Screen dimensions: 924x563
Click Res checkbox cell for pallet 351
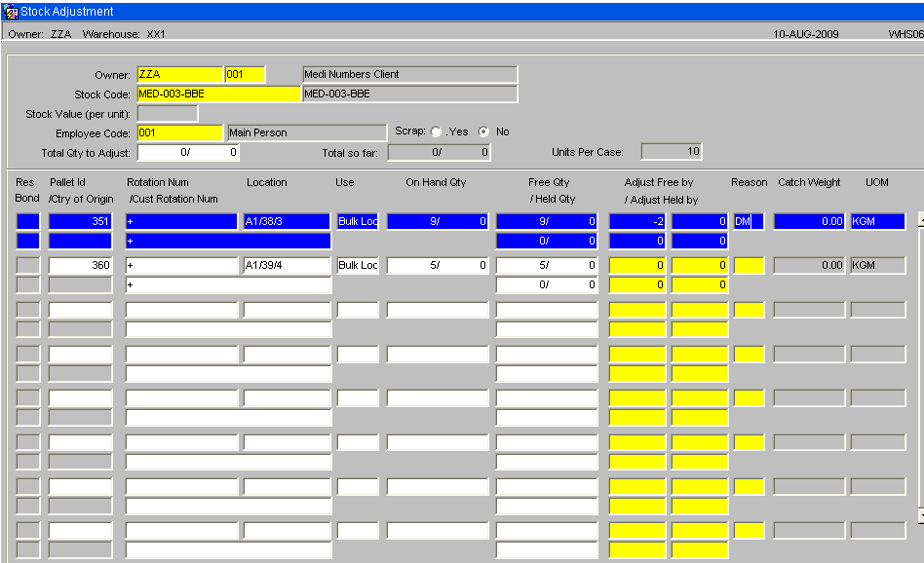click(28, 221)
